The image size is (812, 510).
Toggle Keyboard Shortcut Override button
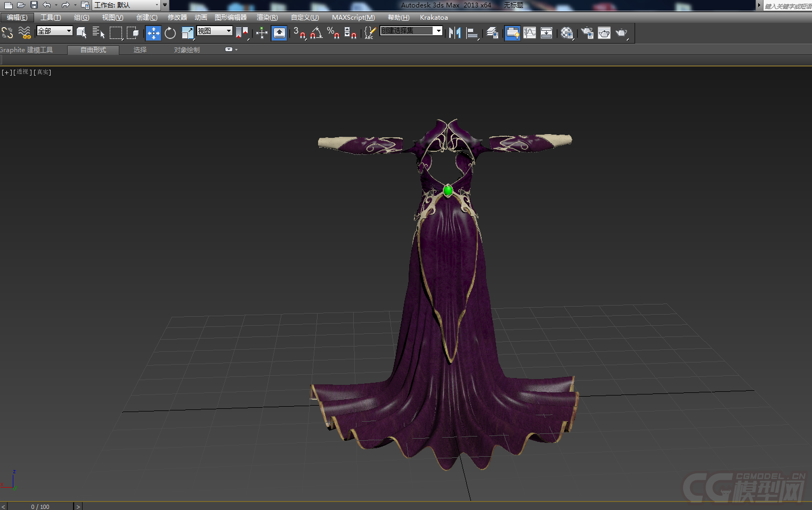click(279, 33)
